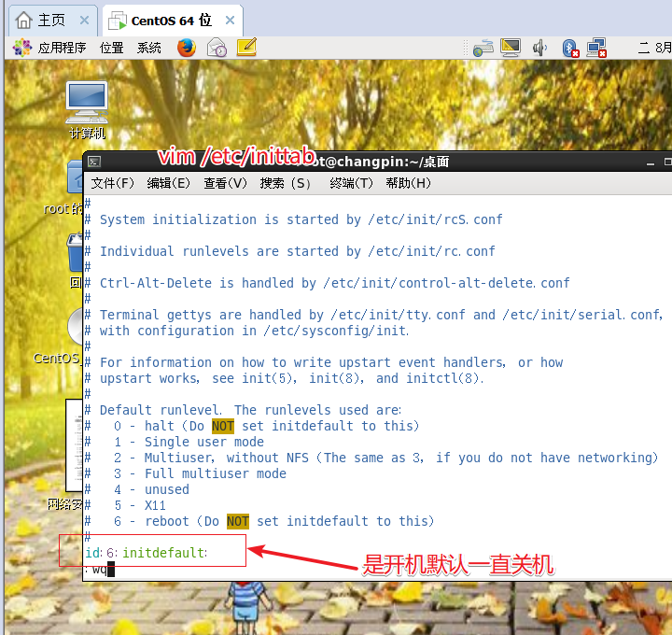This screenshot has width=672, height=635.
Task: Click the 计算机 desktop icon label
Action: pos(87,134)
